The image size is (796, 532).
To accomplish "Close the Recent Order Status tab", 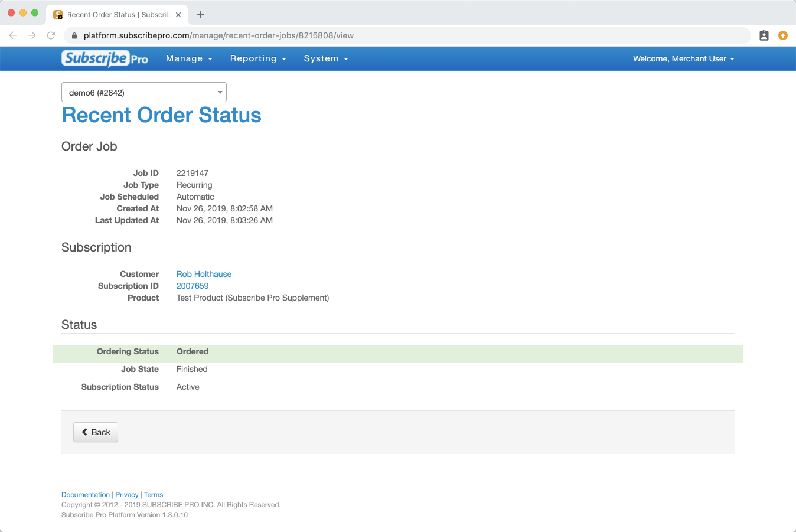I will coord(178,15).
